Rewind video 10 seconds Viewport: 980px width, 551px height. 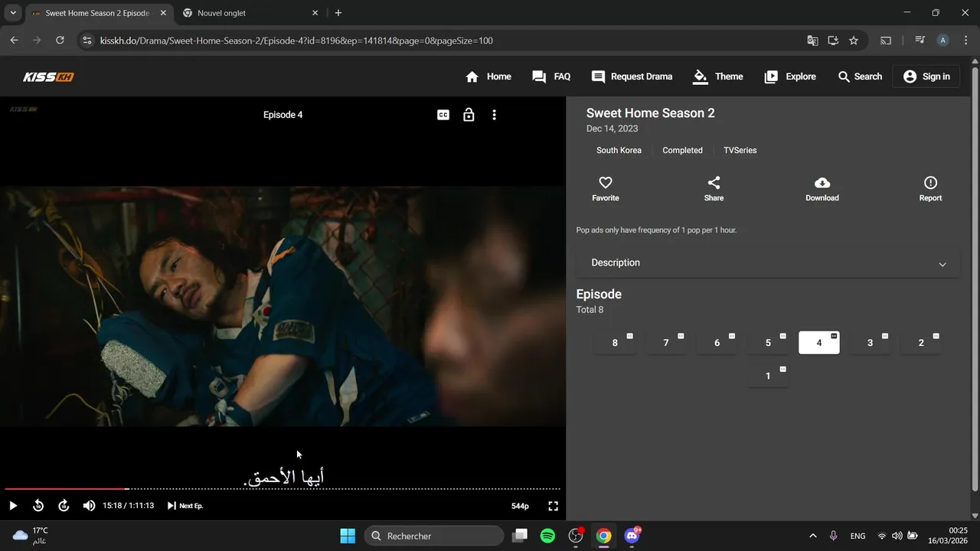(38, 506)
